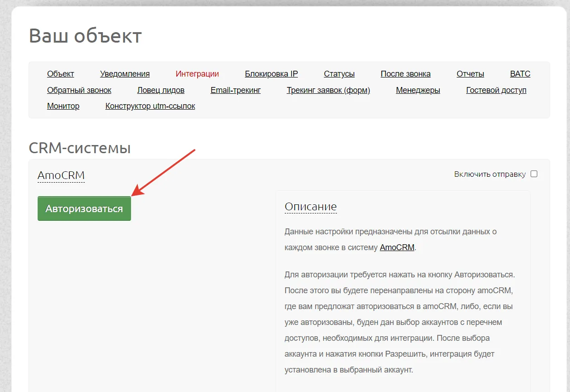Viewport: 570px width, 392px height.
Task: Enable the Включить отправку checkbox
Action: tap(534, 174)
